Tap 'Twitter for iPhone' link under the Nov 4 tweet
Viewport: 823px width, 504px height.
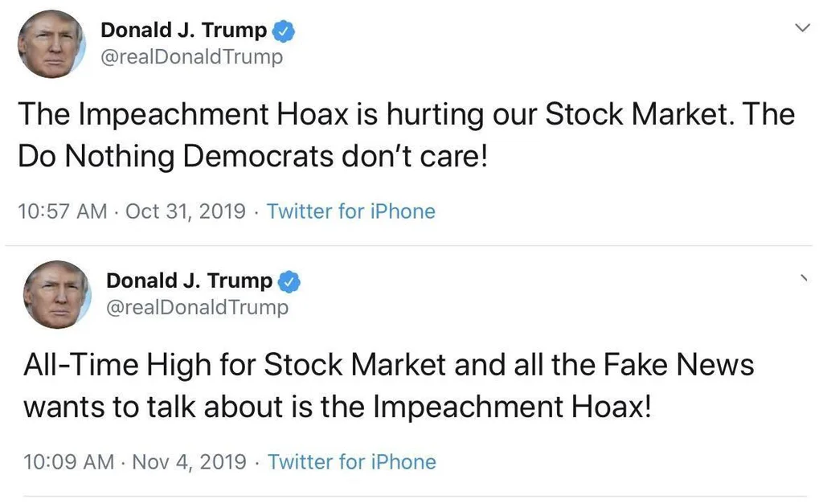click(x=351, y=462)
